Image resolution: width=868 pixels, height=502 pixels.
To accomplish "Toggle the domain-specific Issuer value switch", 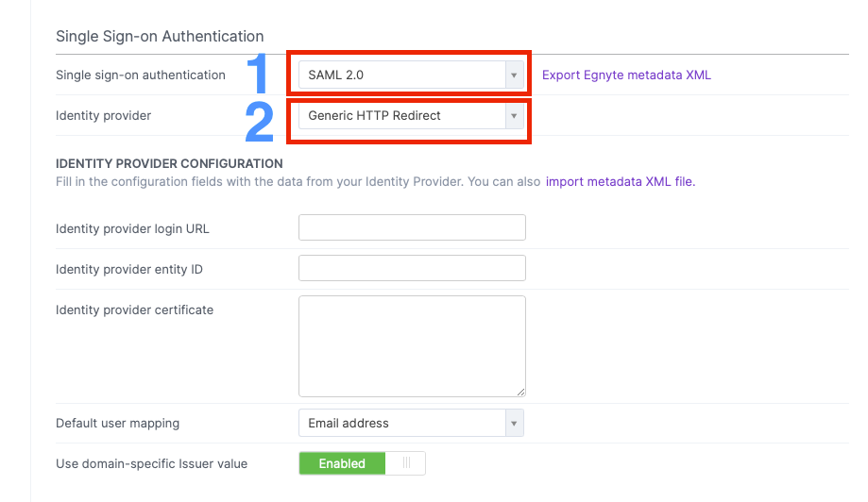I will [x=362, y=463].
